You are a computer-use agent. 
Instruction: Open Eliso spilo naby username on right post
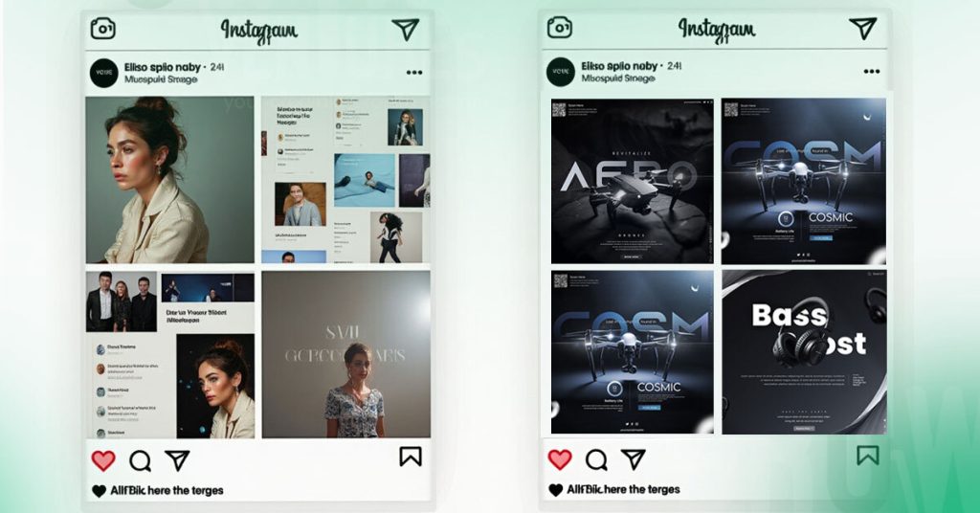coord(619,66)
